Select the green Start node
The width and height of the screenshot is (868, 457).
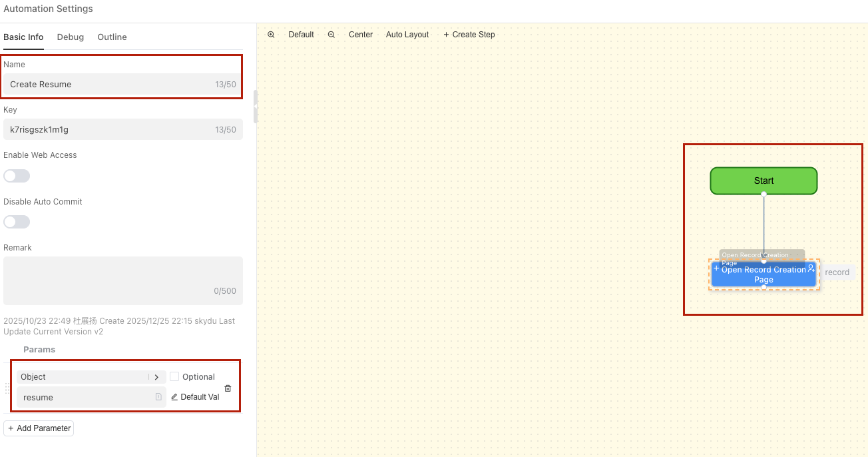click(763, 181)
